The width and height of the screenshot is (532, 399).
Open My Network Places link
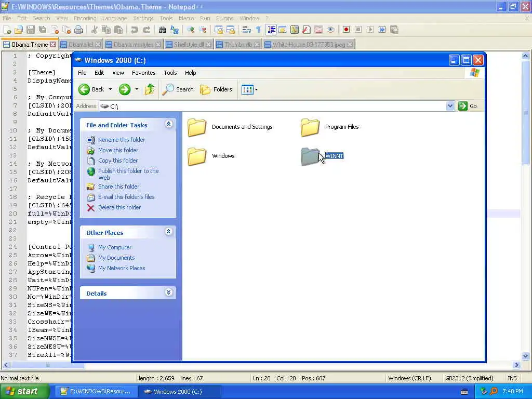[122, 268]
